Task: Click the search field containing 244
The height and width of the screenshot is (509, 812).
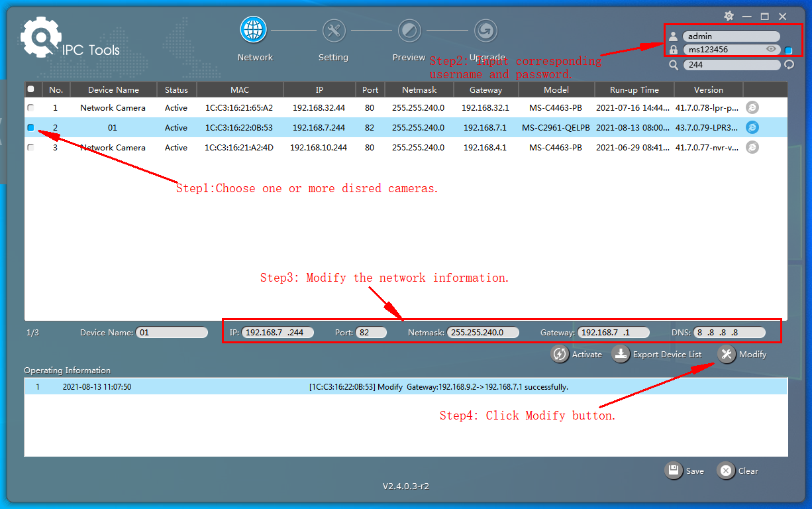Action: click(732, 65)
